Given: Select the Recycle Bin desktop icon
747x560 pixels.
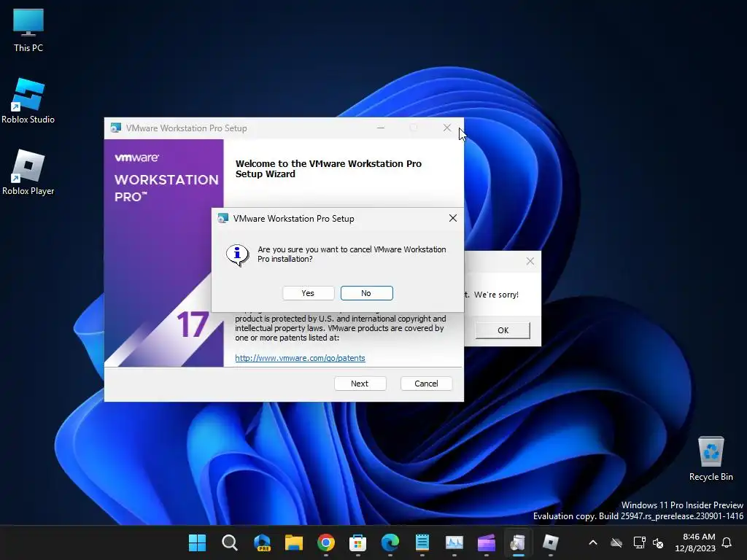Looking at the screenshot, I should (711, 458).
